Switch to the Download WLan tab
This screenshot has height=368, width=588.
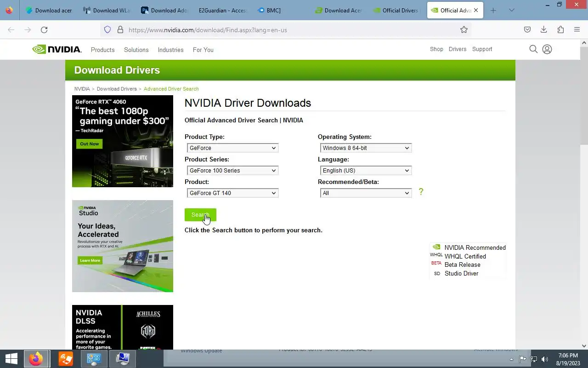click(107, 10)
